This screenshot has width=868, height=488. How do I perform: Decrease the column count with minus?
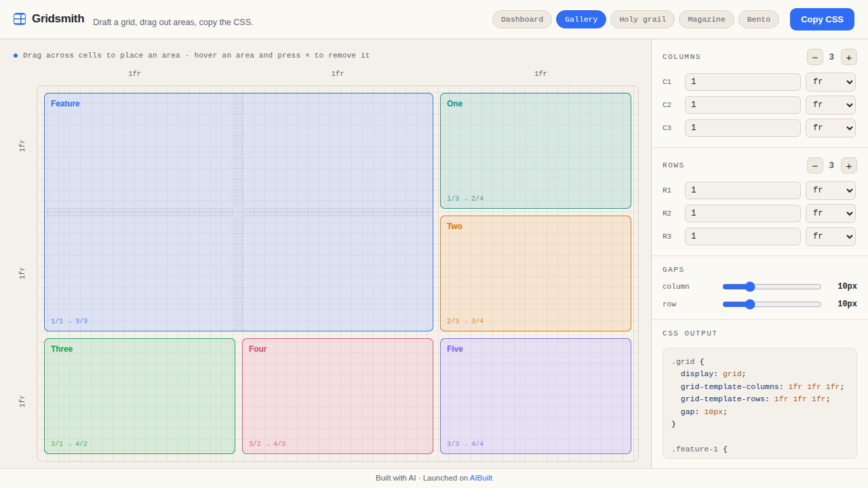(x=815, y=57)
